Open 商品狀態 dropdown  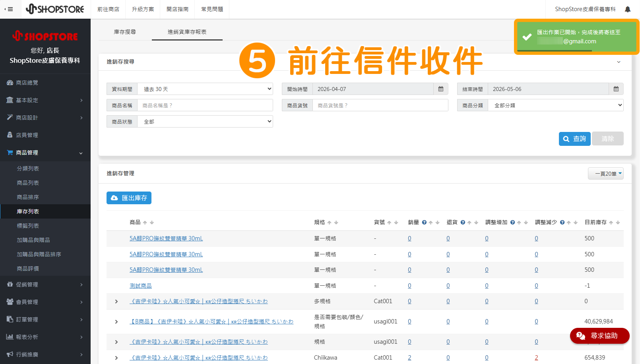pos(205,122)
